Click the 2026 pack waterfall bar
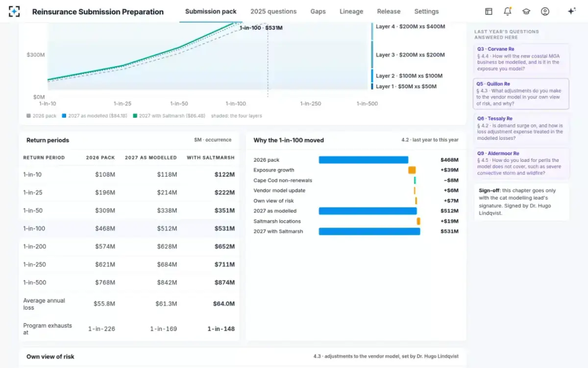 tap(364, 160)
